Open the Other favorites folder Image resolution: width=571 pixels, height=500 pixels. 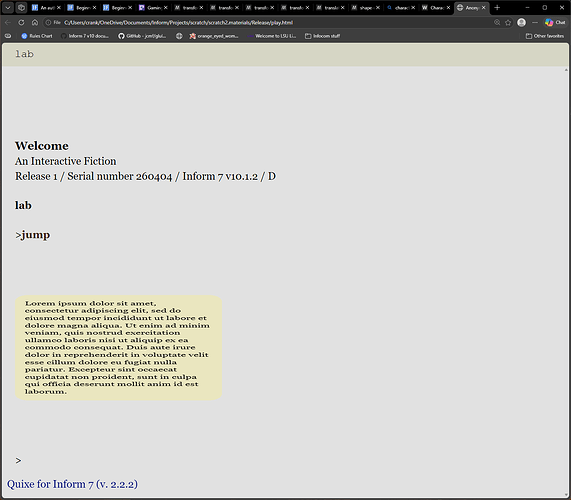point(544,36)
